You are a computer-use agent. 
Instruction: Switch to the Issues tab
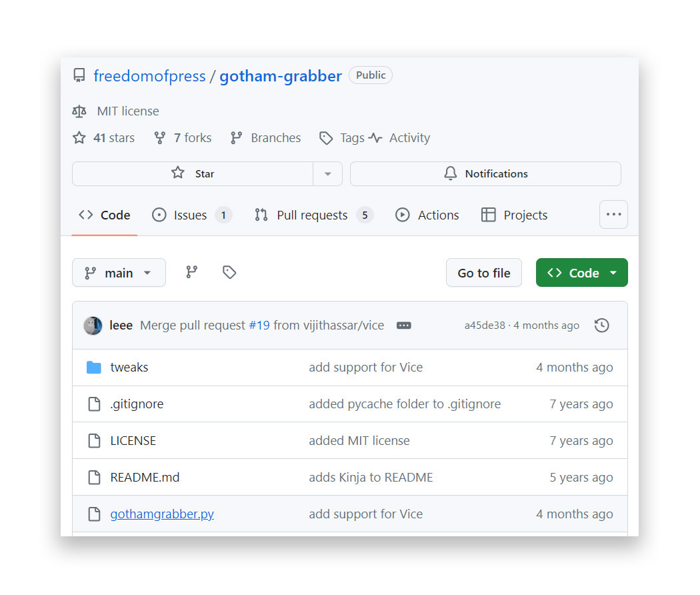(190, 215)
